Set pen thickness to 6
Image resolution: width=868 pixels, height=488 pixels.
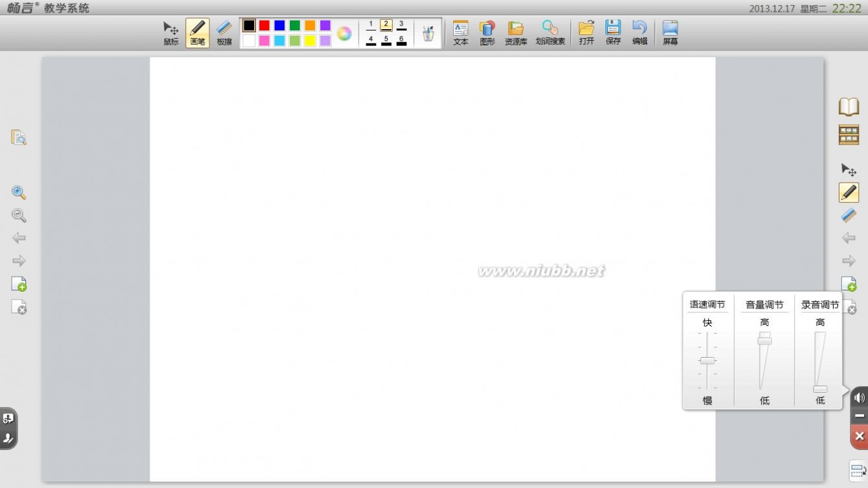[x=401, y=41]
